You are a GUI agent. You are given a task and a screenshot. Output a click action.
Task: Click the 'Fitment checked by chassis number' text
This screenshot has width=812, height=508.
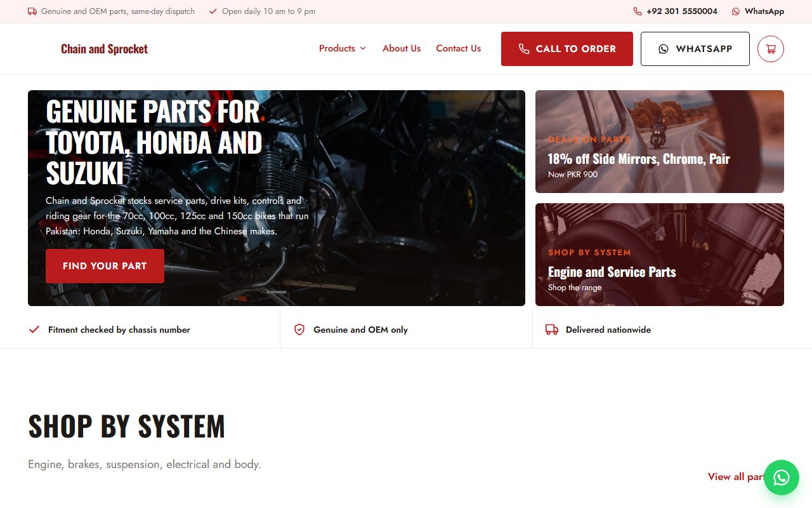tap(119, 330)
